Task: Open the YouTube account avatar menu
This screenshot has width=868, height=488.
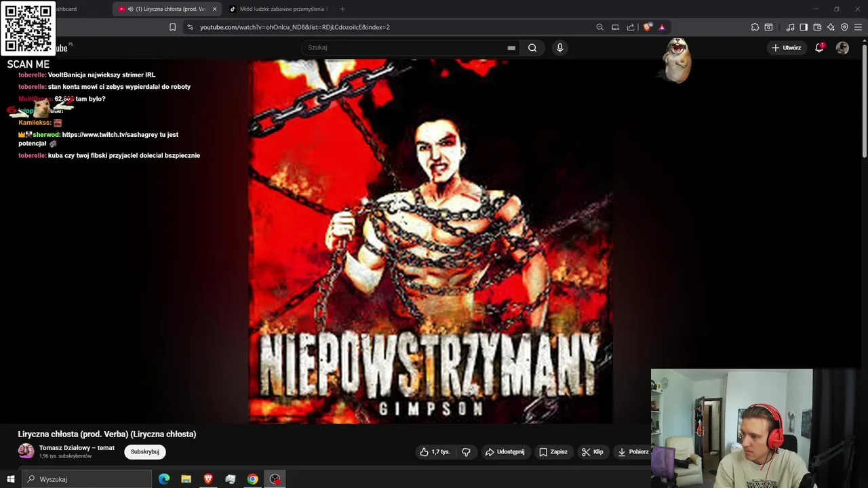Action: point(842,47)
